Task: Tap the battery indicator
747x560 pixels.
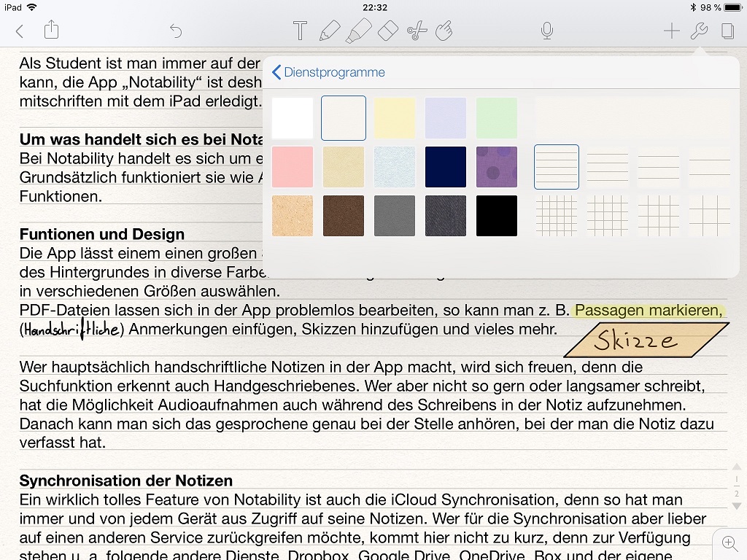Action: 732,7
